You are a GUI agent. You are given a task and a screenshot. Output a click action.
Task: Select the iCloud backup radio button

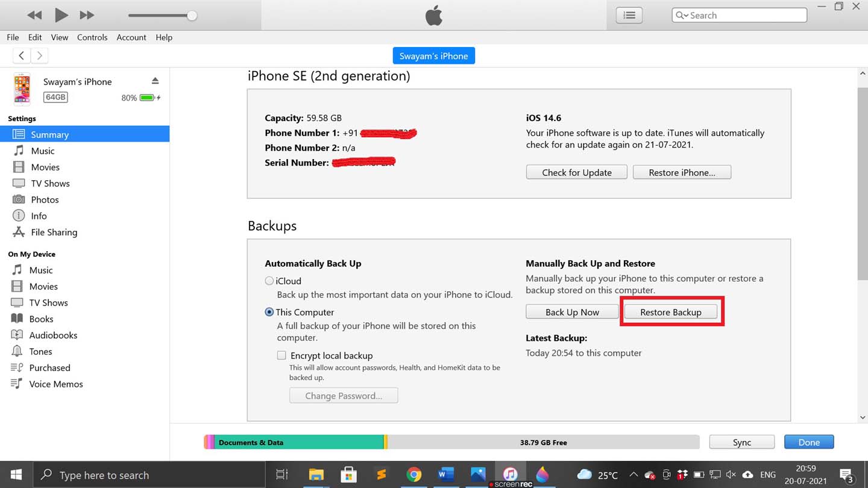click(x=269, y=281)
